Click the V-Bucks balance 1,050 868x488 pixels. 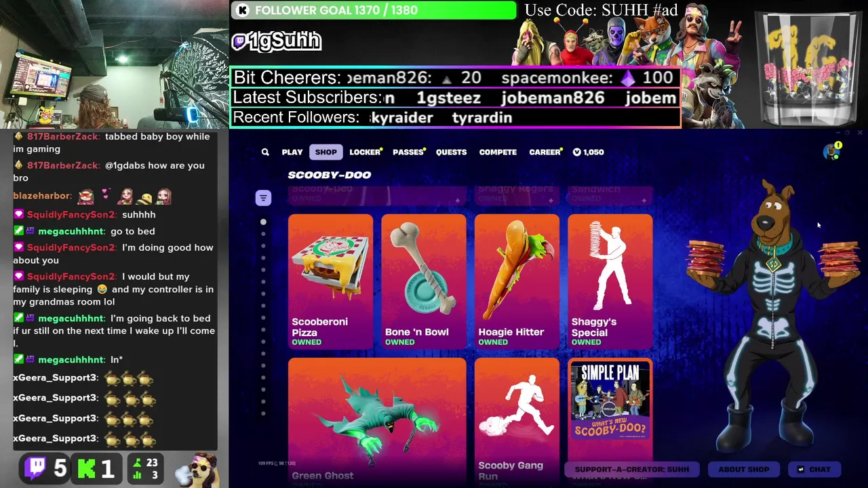click(x=588, y=152)
